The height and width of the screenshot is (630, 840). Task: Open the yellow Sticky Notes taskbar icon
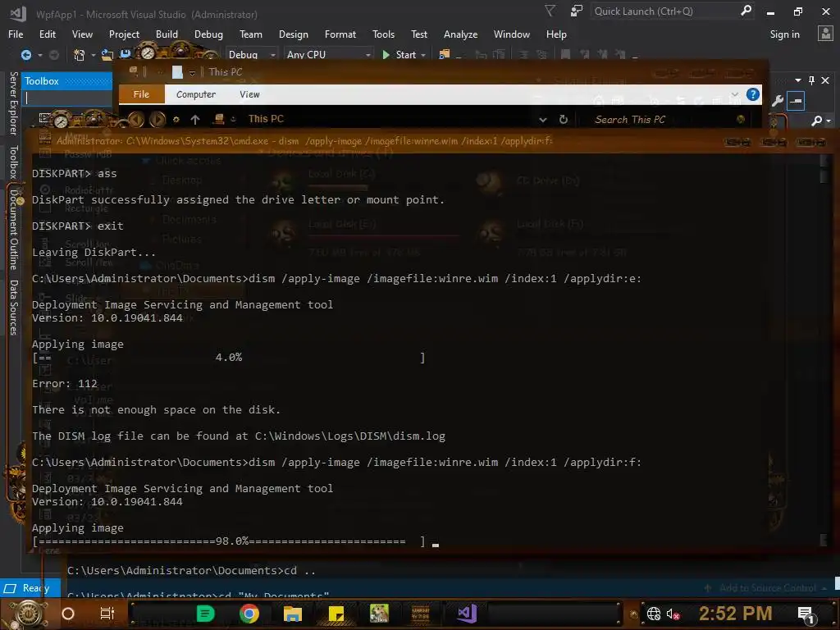[x=336, y=614]
